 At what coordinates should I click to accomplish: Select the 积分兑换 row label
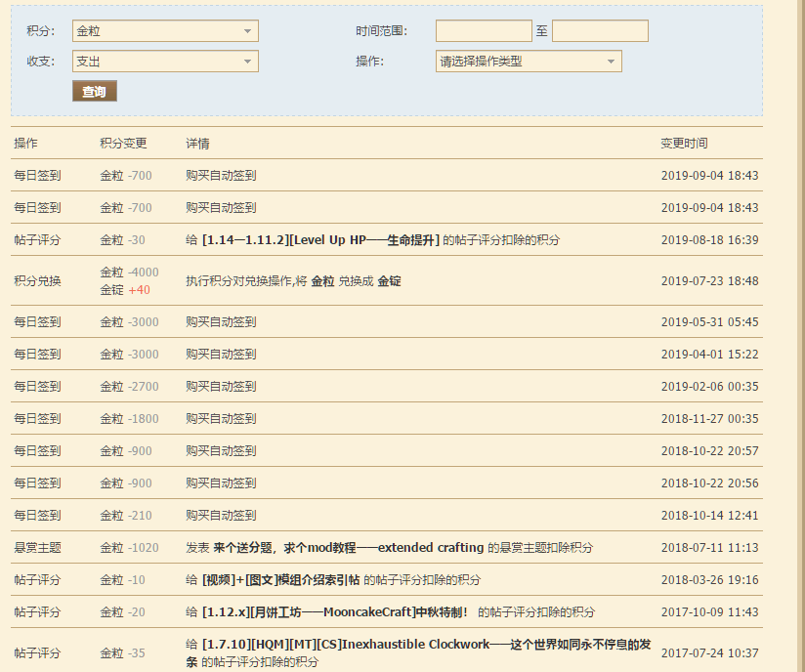(x=37, y=281)
